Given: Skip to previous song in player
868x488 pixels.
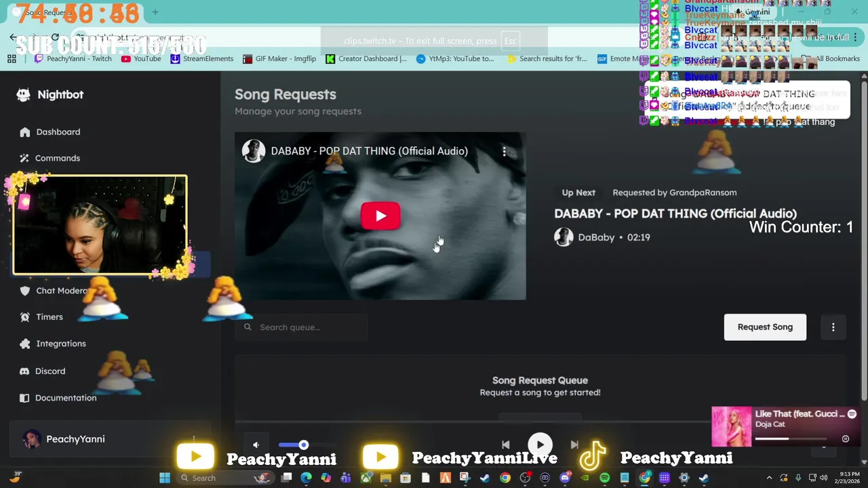Looking at the screenshot, I should [x=505, y=445].
